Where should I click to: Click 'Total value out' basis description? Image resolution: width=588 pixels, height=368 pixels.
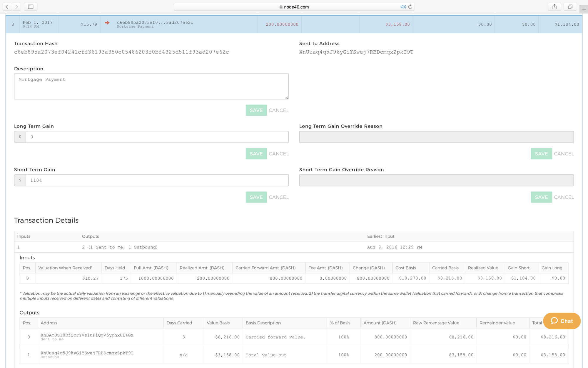pyautogui.click(x=266, y=355)
